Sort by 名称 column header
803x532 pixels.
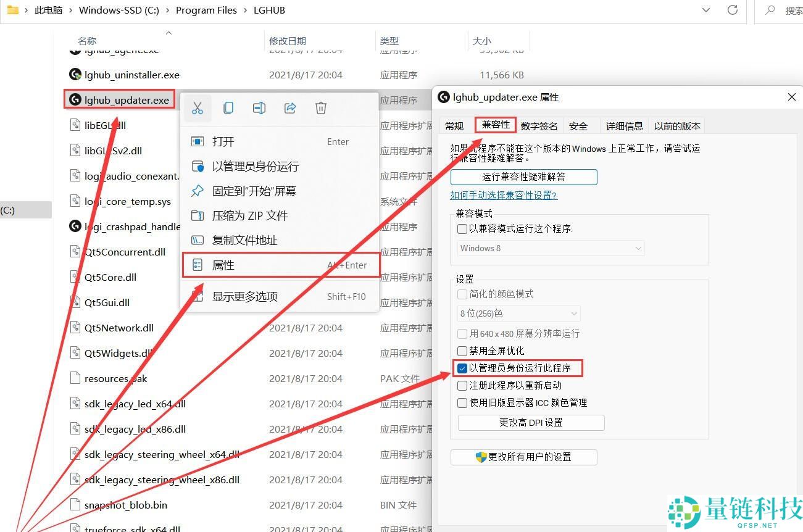(x=87, y=41)
